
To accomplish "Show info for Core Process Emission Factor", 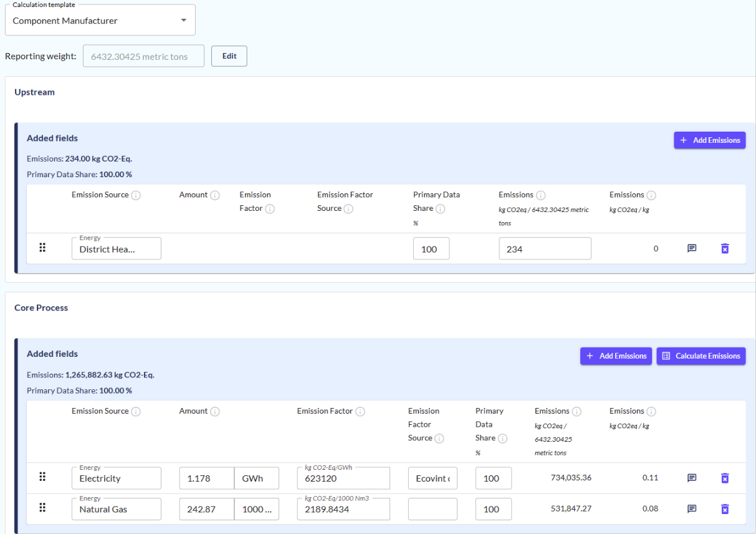I will click(x=360, y=411).
